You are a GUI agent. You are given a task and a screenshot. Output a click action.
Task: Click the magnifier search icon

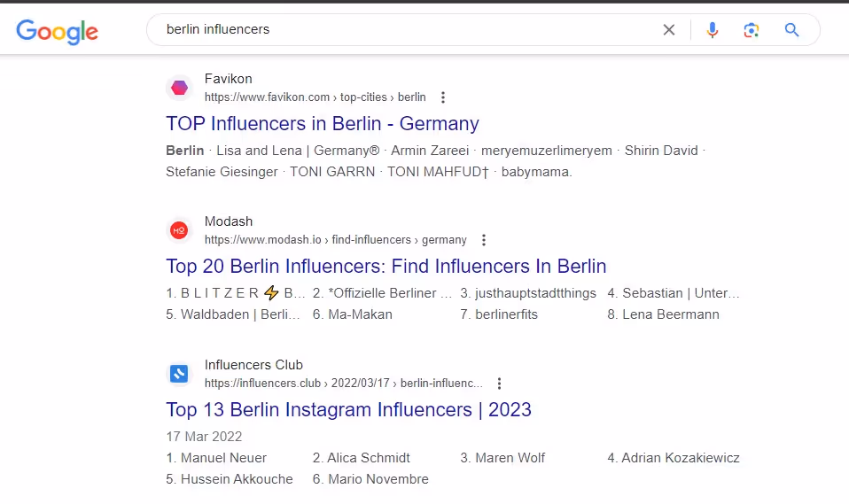791,30
